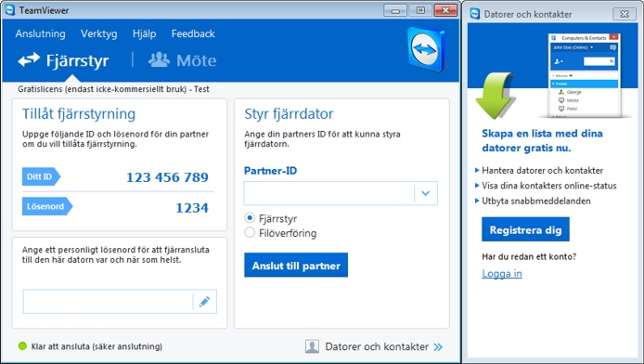
Task: Click the TeamViewer logo in the blue header
Action: click(426, 49)
